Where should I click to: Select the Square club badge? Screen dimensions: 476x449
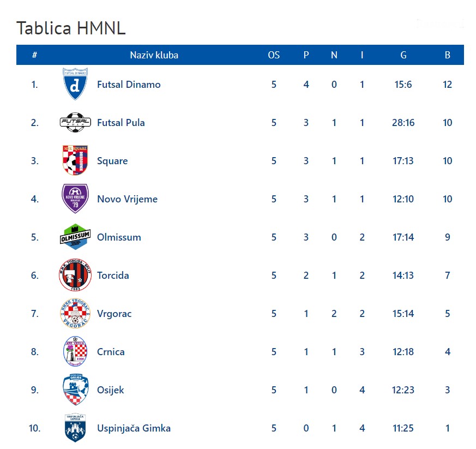click(x=75, y=160)
